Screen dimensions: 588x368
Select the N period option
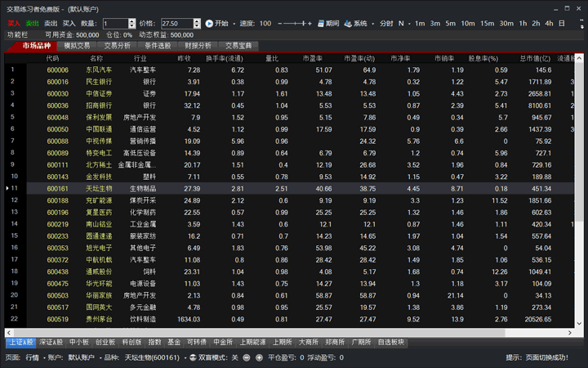tap(401, 23)
